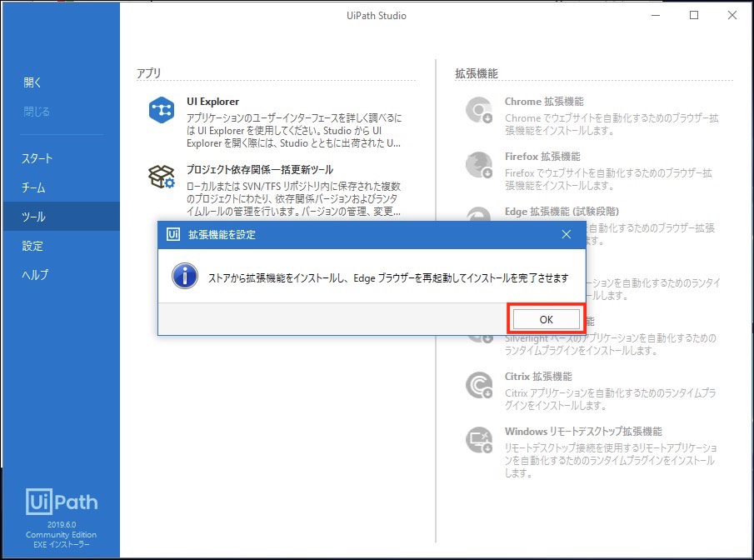
Task: Select the ツール tab in the sidebar
Action: coord(34,217)
